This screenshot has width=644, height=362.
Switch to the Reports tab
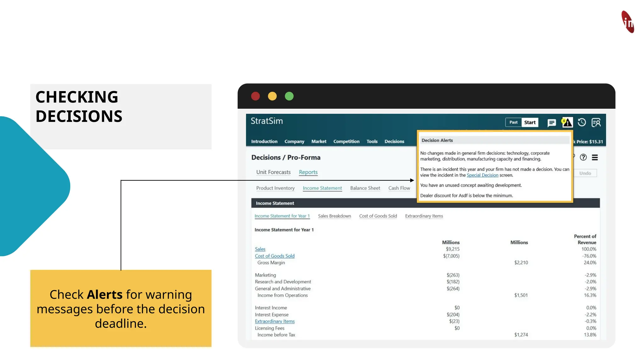[308, 172]
